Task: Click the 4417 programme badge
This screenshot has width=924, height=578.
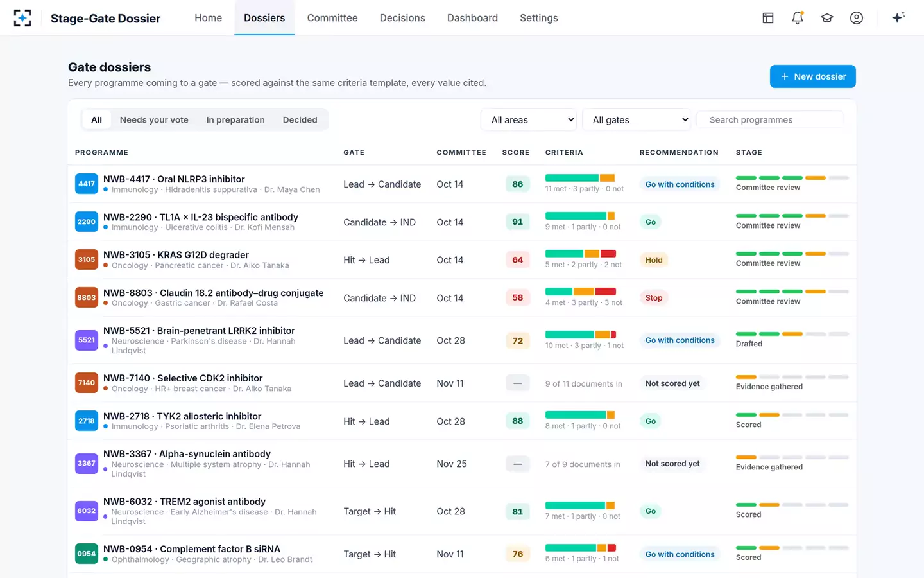Action: tap(87, 184)
